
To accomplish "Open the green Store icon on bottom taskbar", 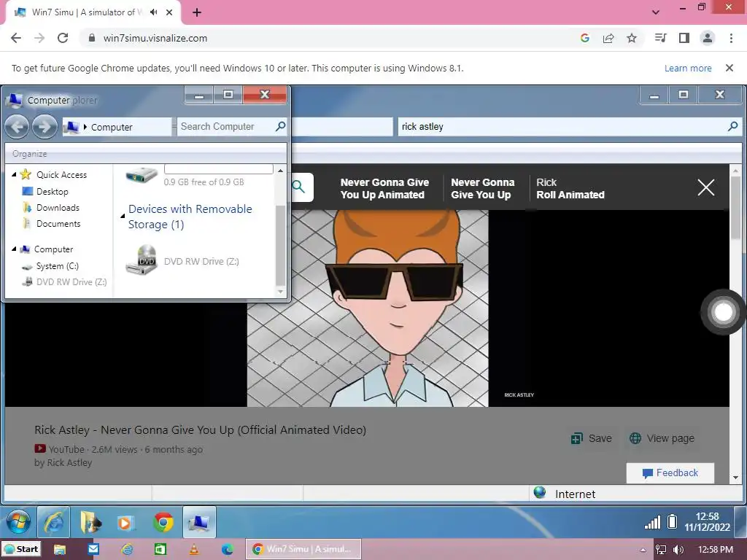I will (x=160, y=549).
